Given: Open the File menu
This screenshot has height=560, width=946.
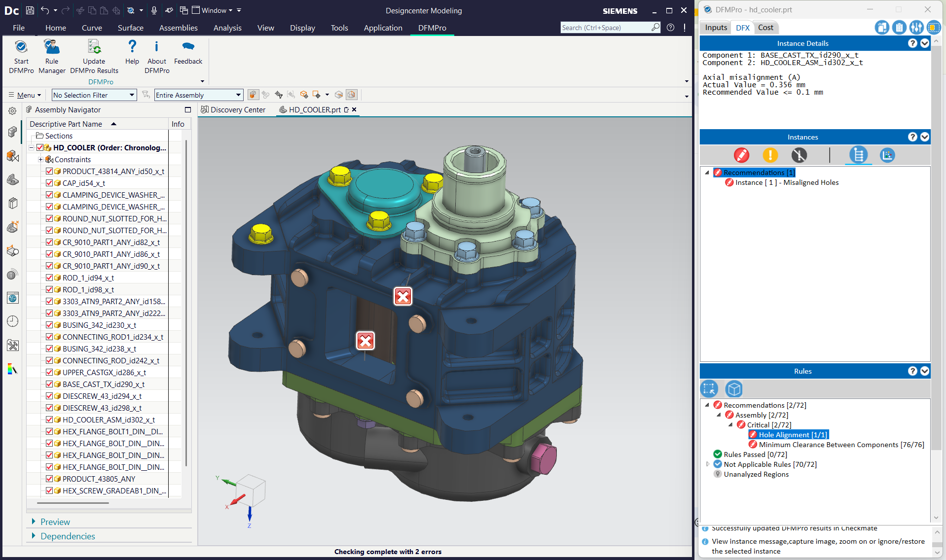Looking at the screenshot, I should (19, 28).
